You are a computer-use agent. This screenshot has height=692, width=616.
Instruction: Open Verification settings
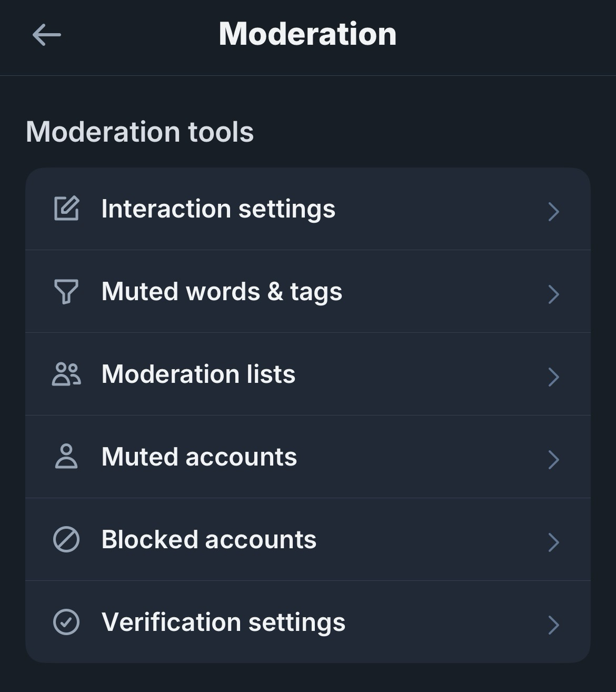tap(223, 622)
